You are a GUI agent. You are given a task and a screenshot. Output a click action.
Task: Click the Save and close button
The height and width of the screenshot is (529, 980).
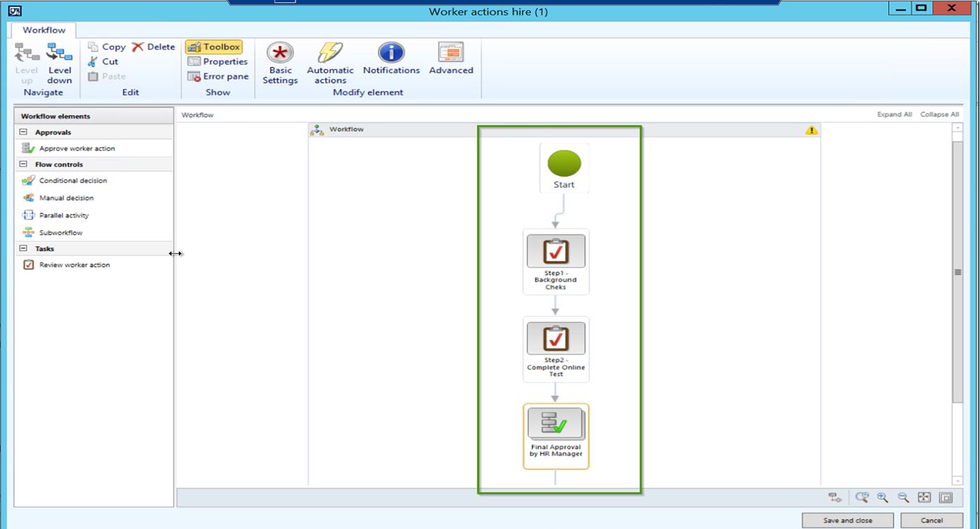point(847,520)
